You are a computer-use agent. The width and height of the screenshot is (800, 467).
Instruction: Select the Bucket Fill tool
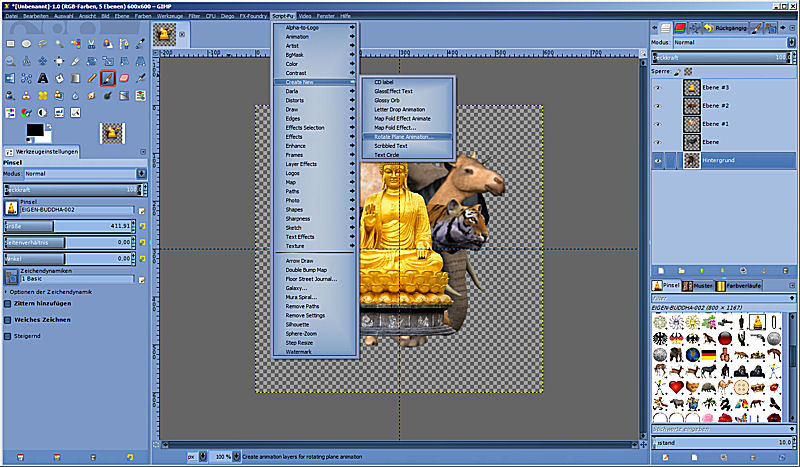59,78
